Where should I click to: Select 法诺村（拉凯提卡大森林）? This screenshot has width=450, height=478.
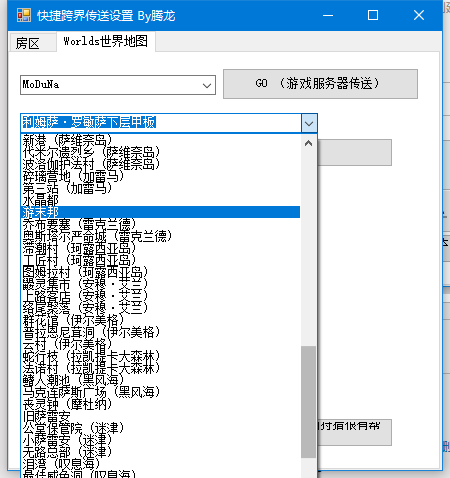160,368
